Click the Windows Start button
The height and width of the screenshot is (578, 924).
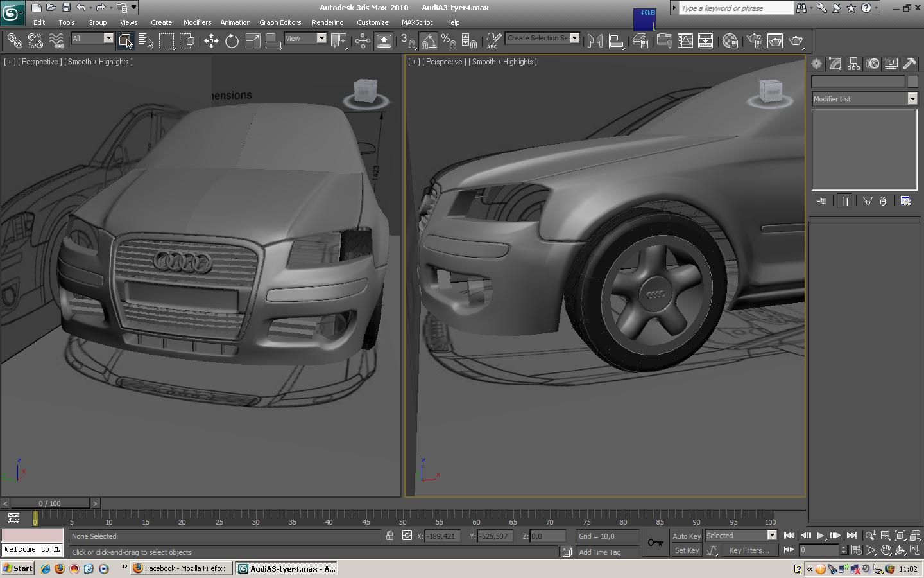pyautogui.click(x=17, y=568)
